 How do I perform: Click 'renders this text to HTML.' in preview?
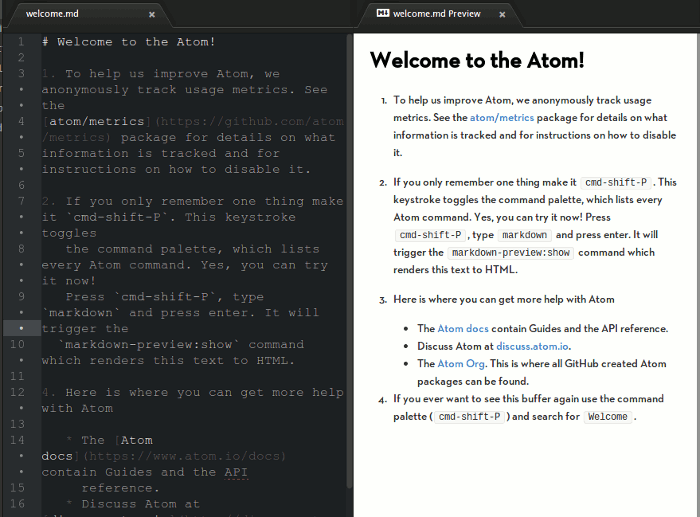(x=455, y=270)
